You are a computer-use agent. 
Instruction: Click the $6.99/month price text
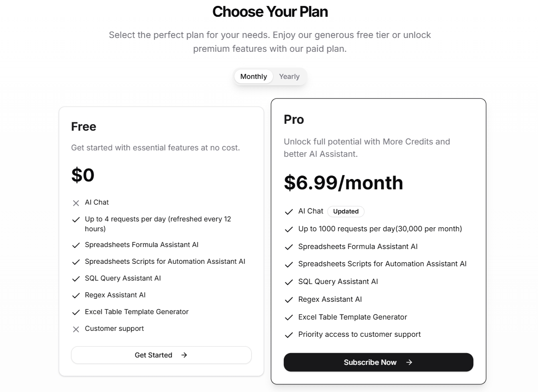click(x=343, y=183)
